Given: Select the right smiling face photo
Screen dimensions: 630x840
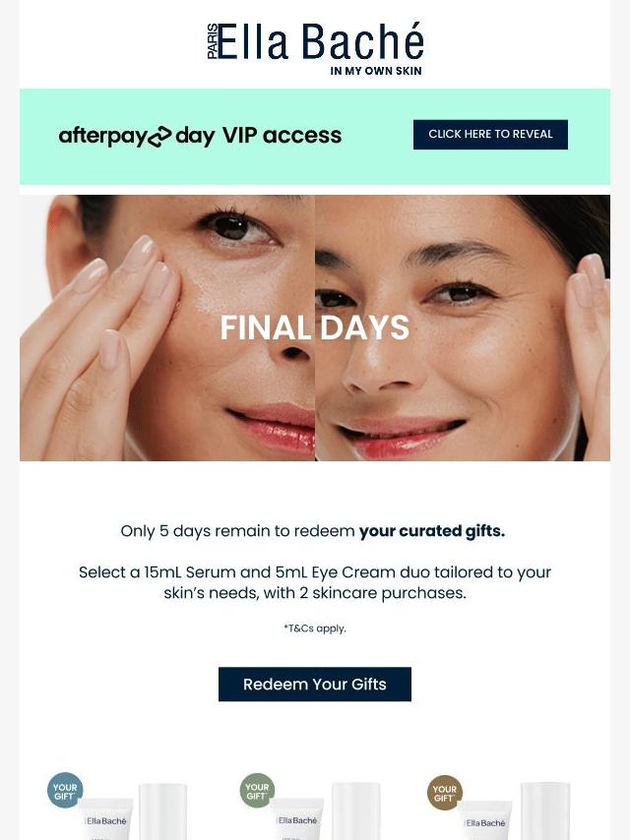Looking at the screenshot, I should click(x=463, y=328).
